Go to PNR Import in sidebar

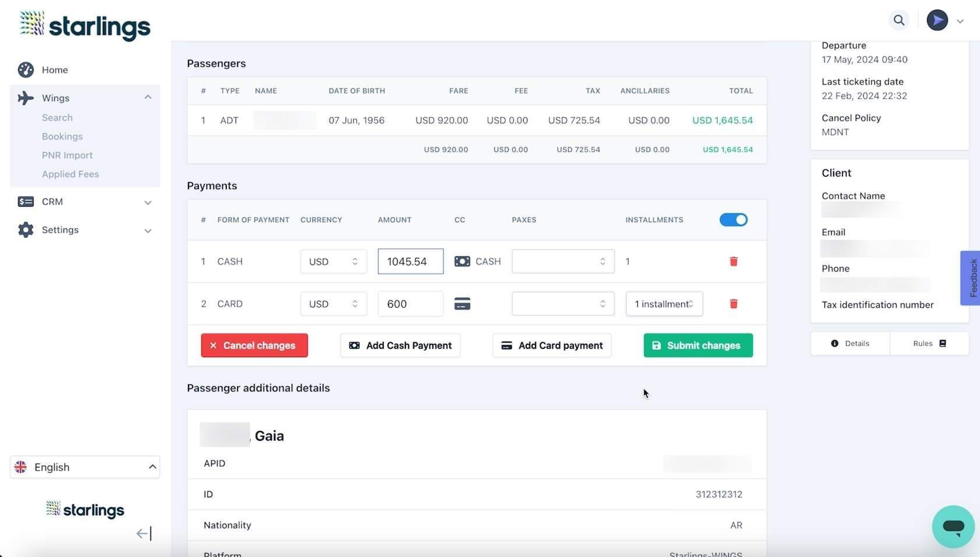(x=67, y=155)
